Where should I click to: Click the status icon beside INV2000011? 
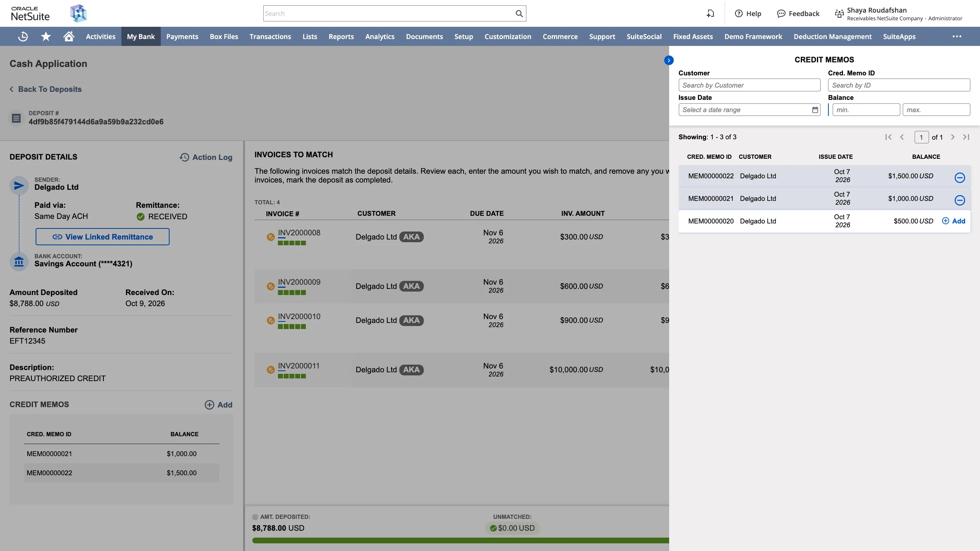[271, 370]
